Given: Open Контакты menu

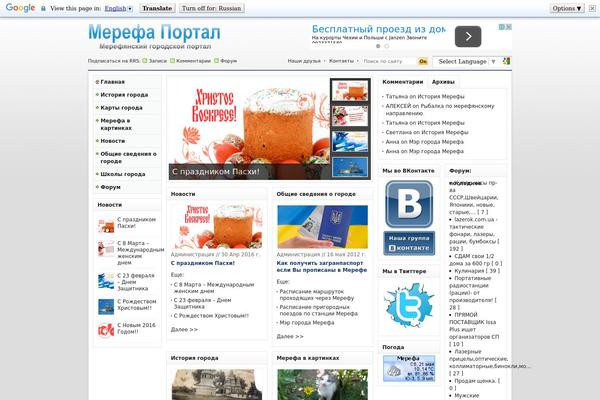Looking at the screenshot, I should tap(342, 61).
